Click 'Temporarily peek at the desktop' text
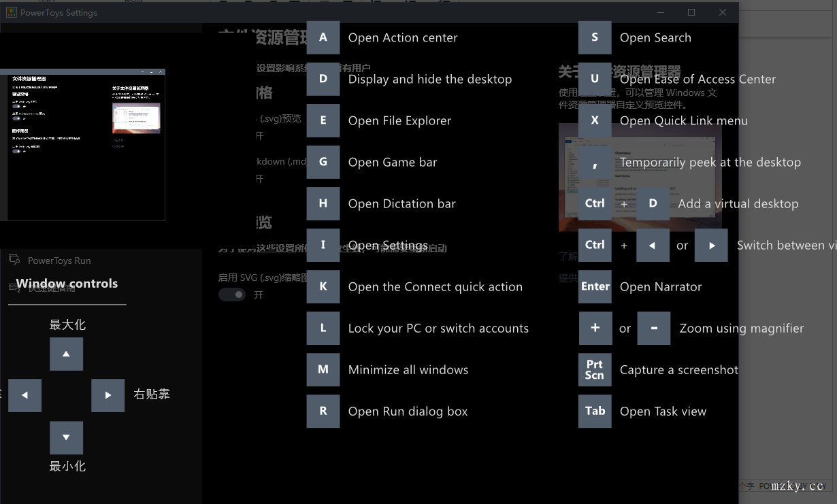The image size is (837, 504). pos(710,162)
